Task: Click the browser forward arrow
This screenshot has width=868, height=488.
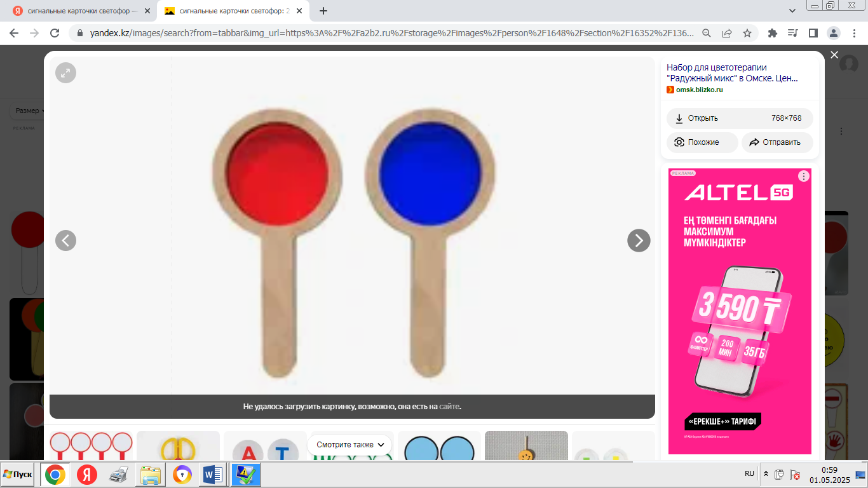Action: pyautogui.click(x=34, y=33)
